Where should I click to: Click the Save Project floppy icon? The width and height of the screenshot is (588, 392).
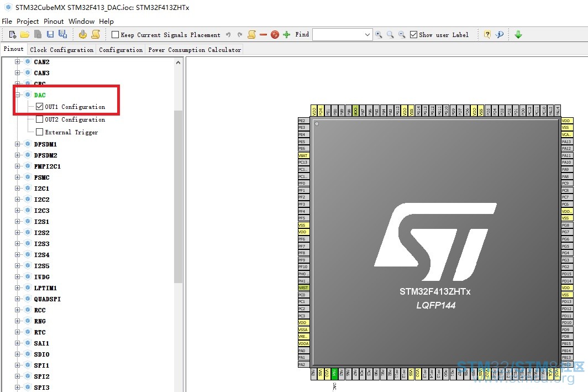(50, 34)
